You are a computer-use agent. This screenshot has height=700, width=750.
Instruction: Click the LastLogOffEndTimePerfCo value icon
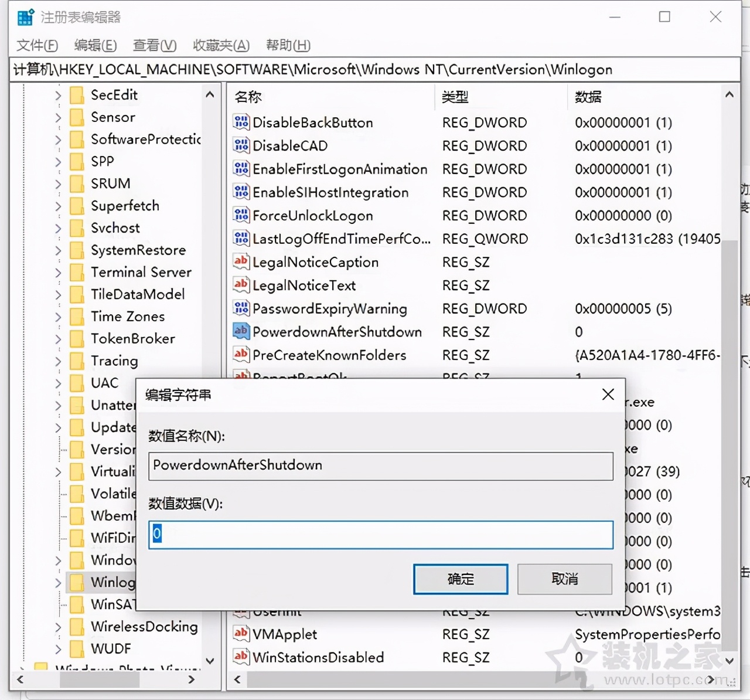click(x=241, y=239)
